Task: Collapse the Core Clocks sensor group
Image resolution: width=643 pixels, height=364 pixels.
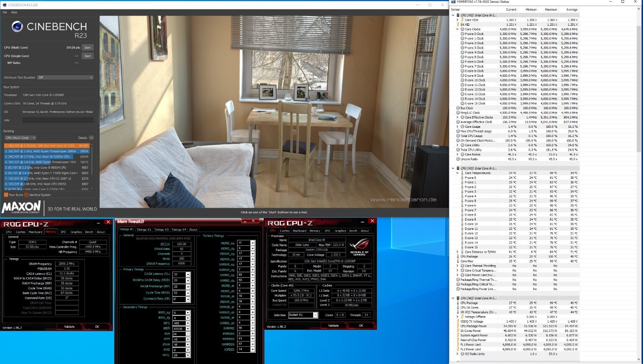Action: click(x=457, y=29)
